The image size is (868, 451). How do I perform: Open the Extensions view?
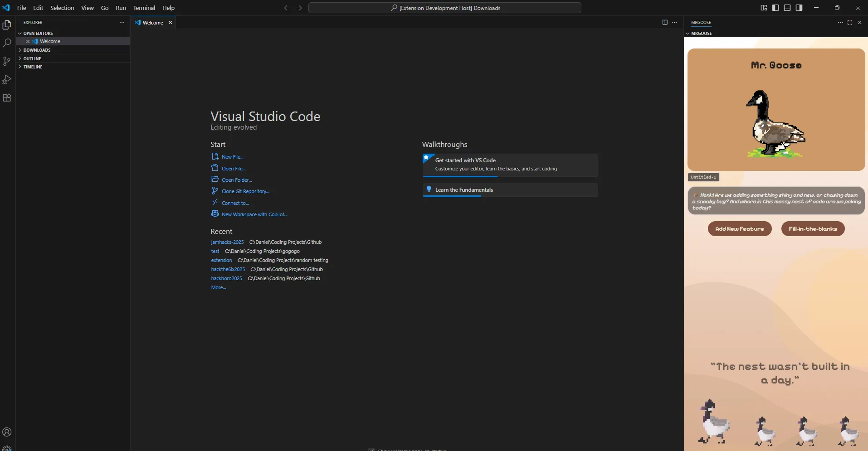click(x=7, y=97)
